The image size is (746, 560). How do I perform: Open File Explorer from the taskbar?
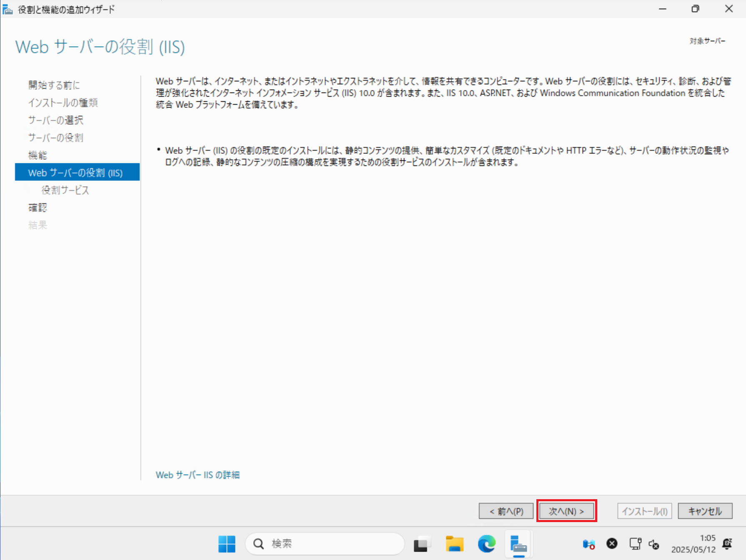454,544
